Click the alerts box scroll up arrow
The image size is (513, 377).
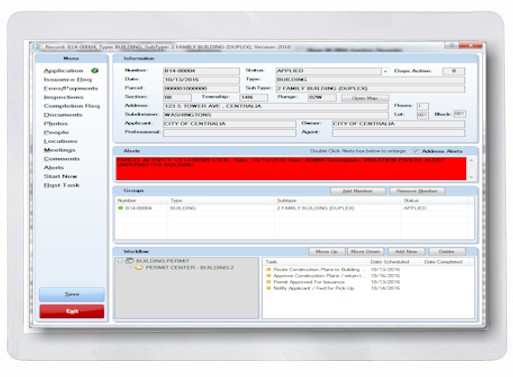coord(471,160)
